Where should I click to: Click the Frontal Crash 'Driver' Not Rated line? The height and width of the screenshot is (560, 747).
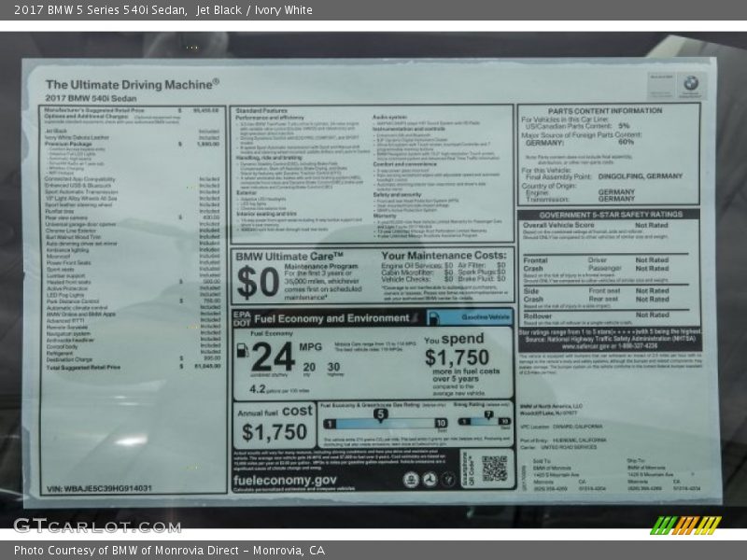(x=628, y=260)
